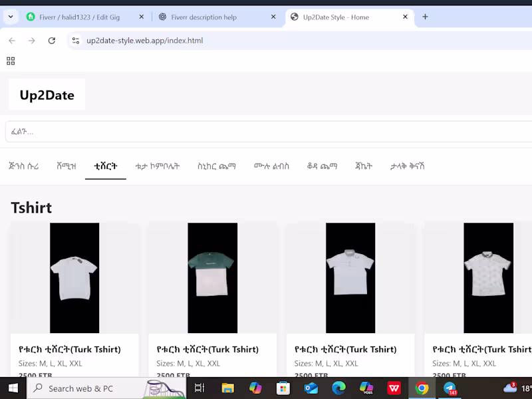
Task: Click the browser back arrow
Action: pos(11,41)
